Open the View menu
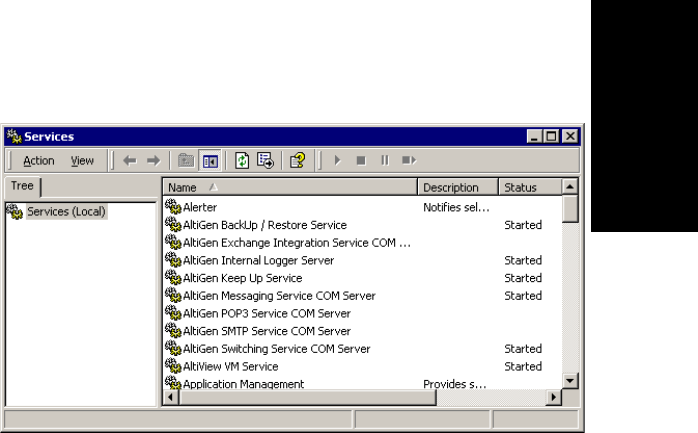 pyautogui.click(x=82, y=161)
